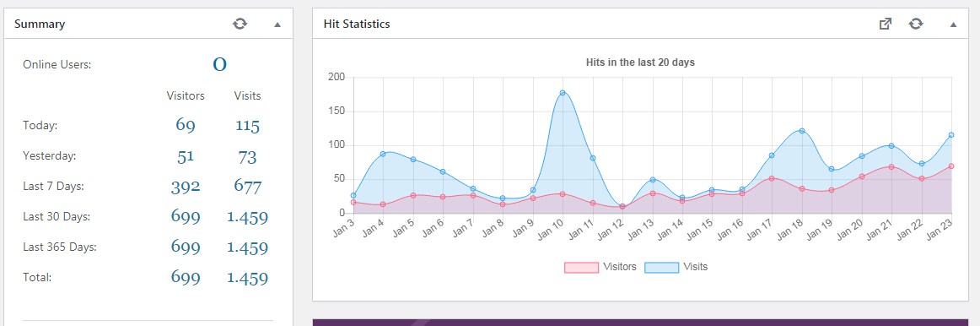Click the Jan 13 visits data point
Screen dimensions: 980x326
point(653,180)
